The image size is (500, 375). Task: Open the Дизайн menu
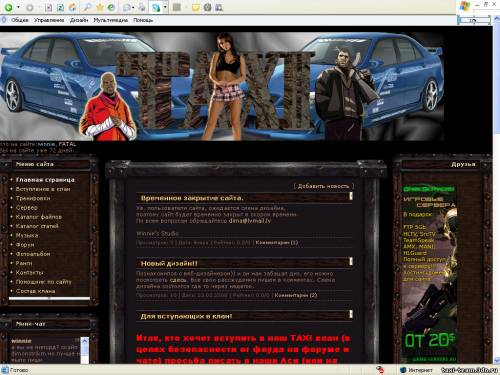click(79, 20)
